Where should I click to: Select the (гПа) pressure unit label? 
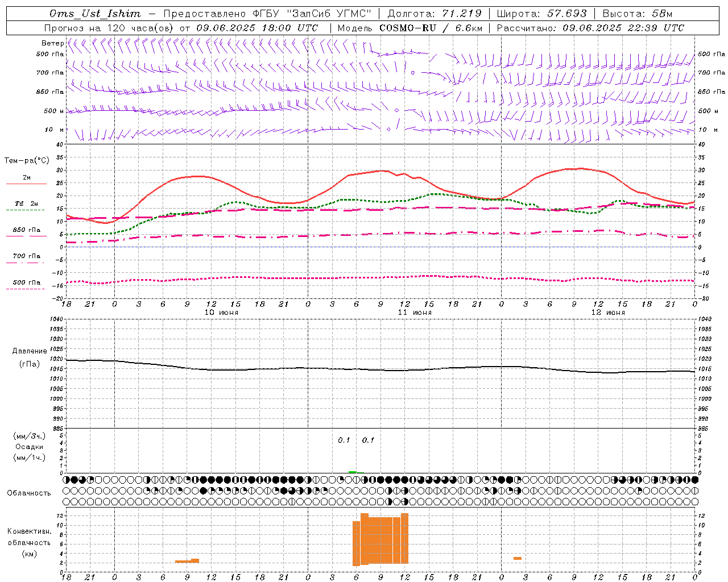tap(30, 364)
